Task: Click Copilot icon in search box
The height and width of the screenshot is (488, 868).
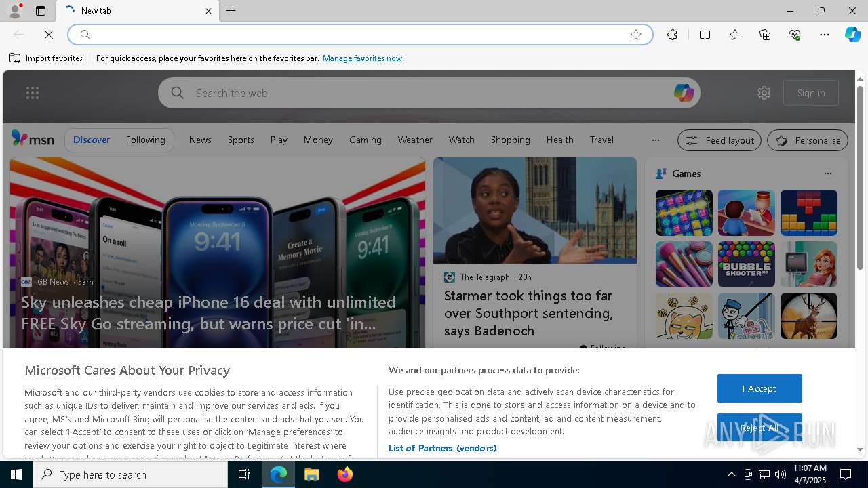Action: tap(684, 93)
